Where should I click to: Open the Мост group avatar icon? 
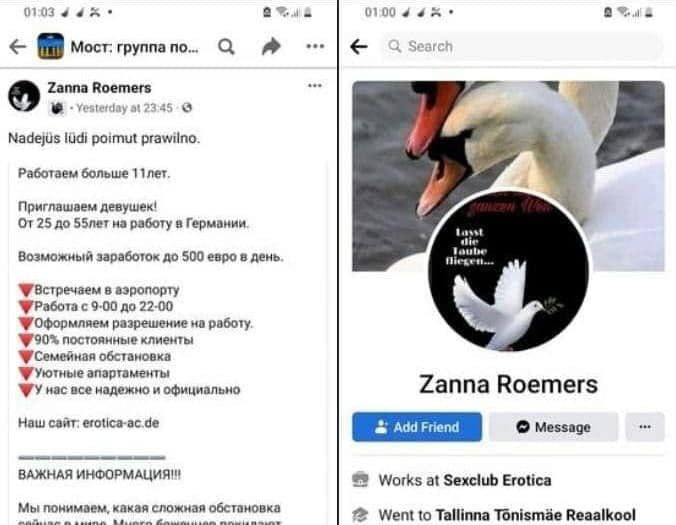(50, 46)
